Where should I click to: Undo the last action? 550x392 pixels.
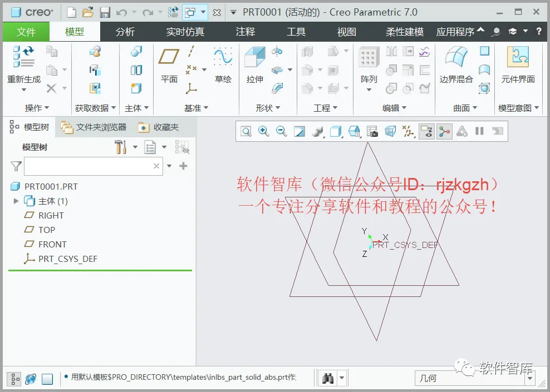[122, 13]
